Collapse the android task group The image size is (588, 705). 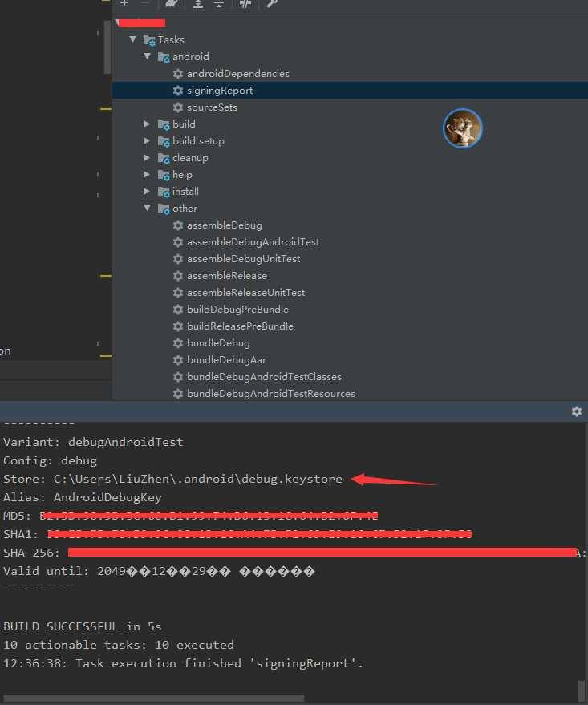[x=147, y=56]
